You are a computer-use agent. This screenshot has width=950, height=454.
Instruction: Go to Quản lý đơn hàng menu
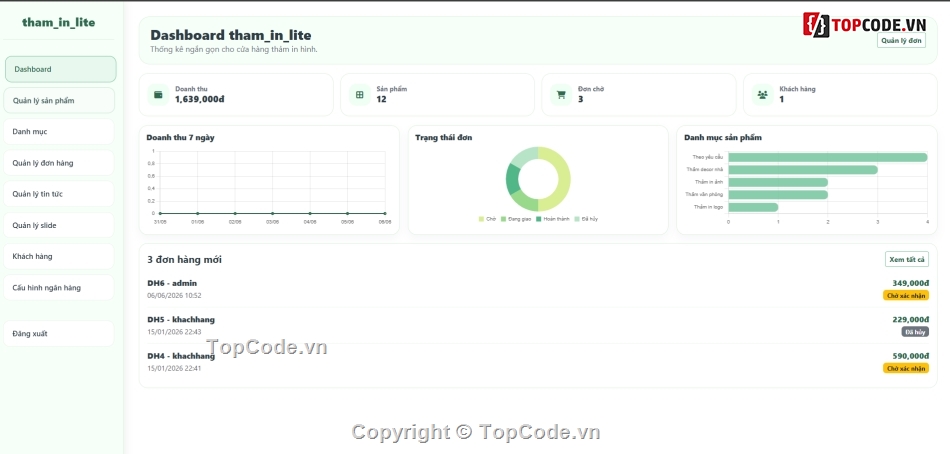point(59,163)
